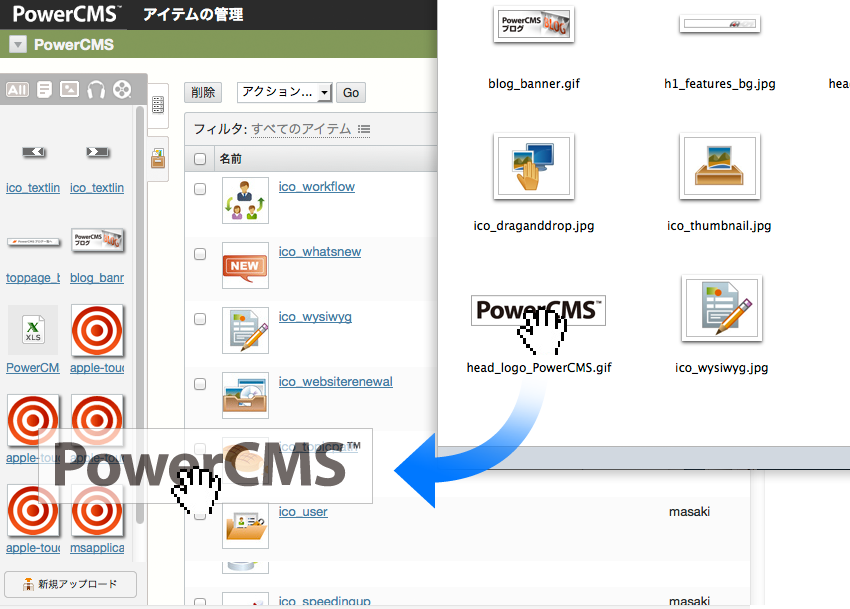Screen dimensions: 850x609
Task: Click the 名前 column header
Action: tap(230, 159)
